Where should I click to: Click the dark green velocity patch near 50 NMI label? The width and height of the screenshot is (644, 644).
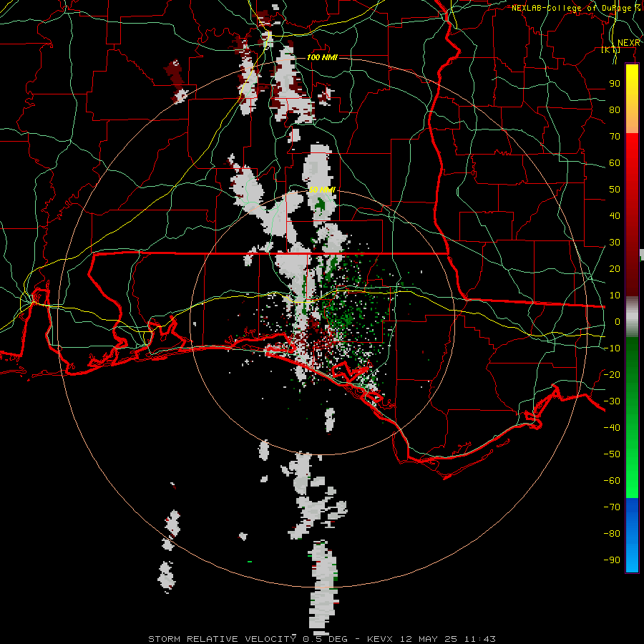320,205
